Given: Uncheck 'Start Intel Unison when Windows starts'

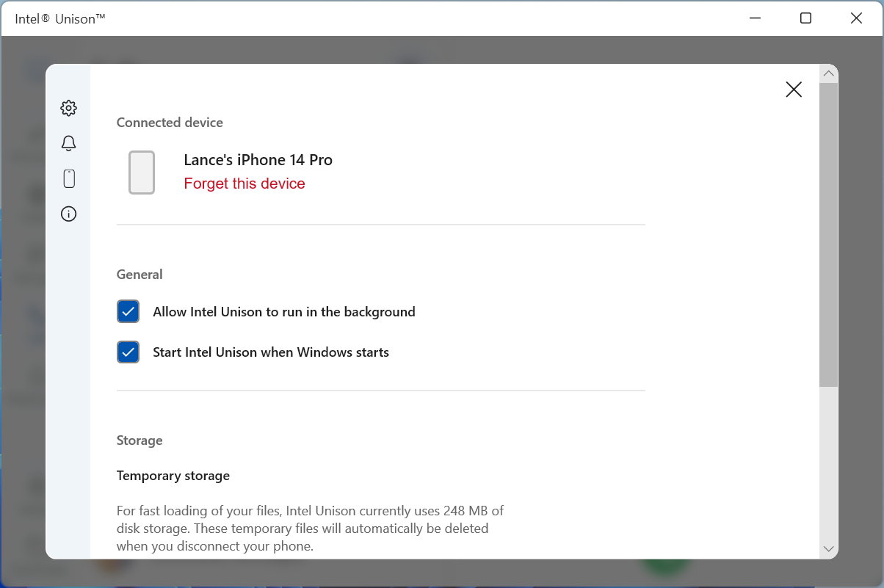Looking at the screenshot, I should 128,352.
